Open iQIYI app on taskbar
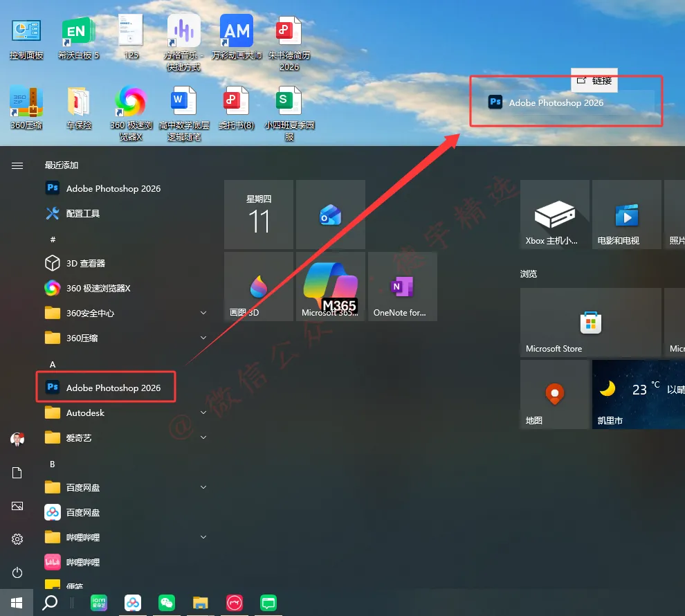The height and width of the screenshot is (616, 685). coord(99,603)
